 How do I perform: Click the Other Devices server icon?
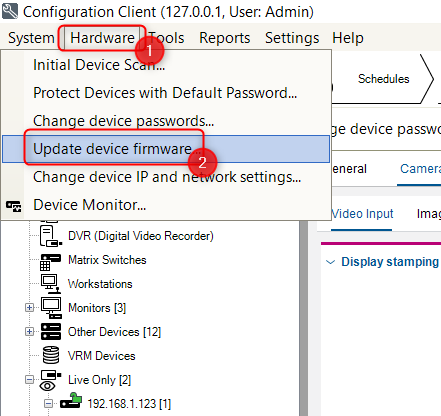[x=51, y=331]
